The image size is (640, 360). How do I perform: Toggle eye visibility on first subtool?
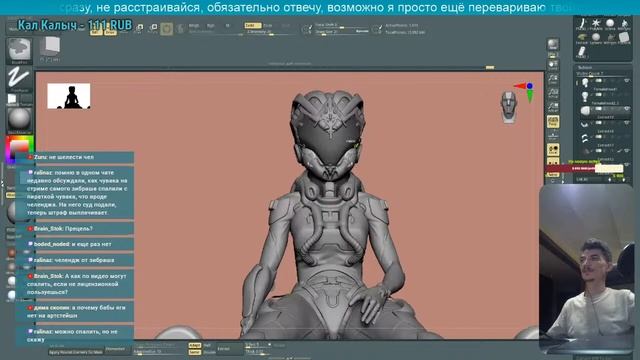(x=627, y=80)
